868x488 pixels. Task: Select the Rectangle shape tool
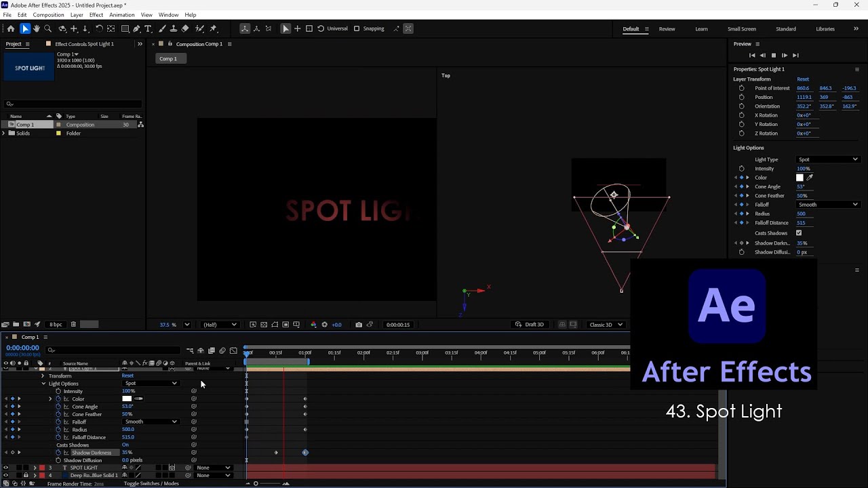pos(125,28)
